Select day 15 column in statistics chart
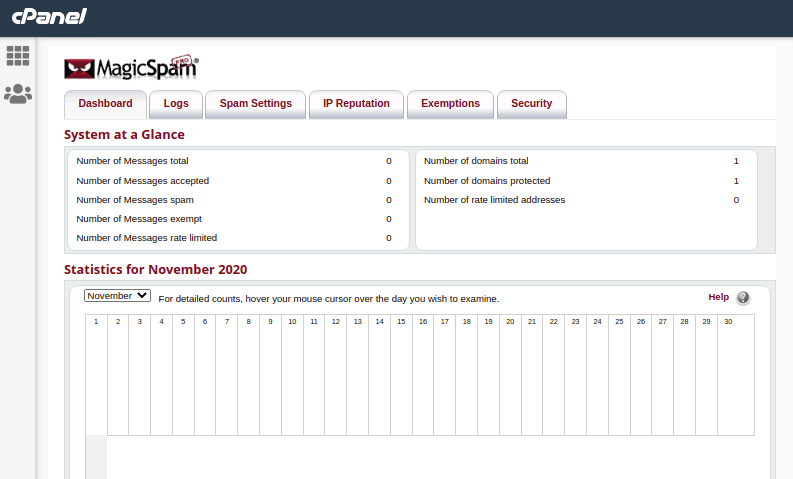This screenshot has width=793, height=479. coord(401,375)
